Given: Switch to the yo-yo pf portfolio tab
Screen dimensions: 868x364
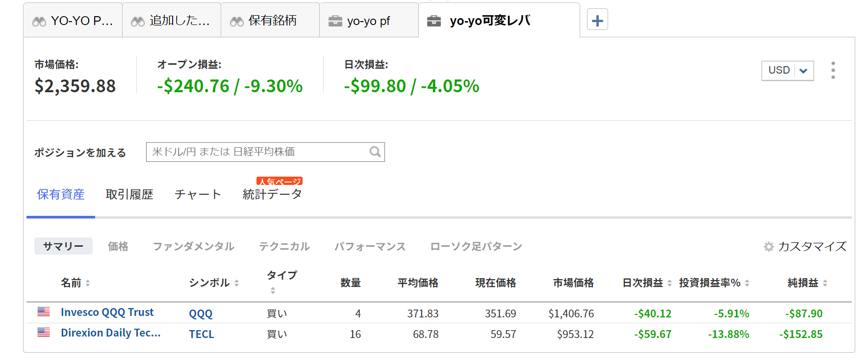Looking at the screenshot, I should tap(369, 20).
